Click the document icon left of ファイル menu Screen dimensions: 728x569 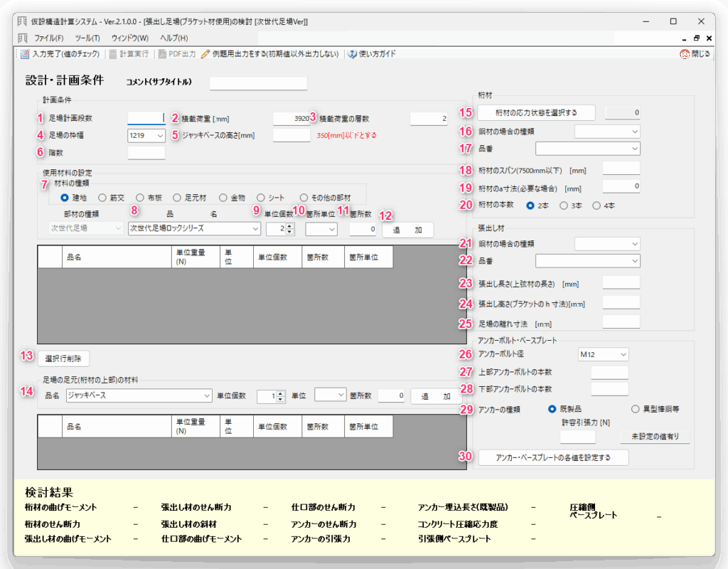tap(22, 38)
